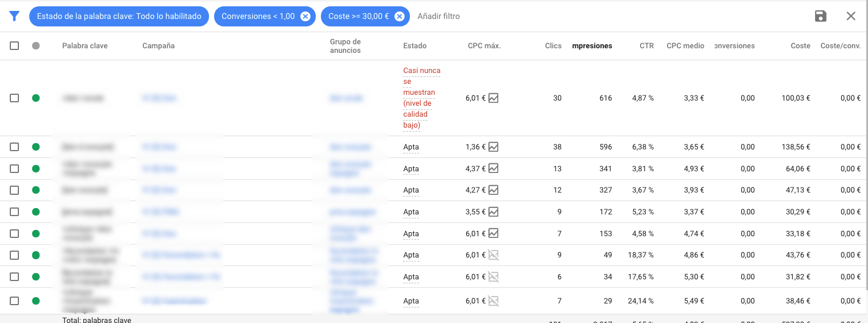Edit the 1,36 € max CPC value
The height and width of the screenshot is (323, 868).
(x=476, y=147)
